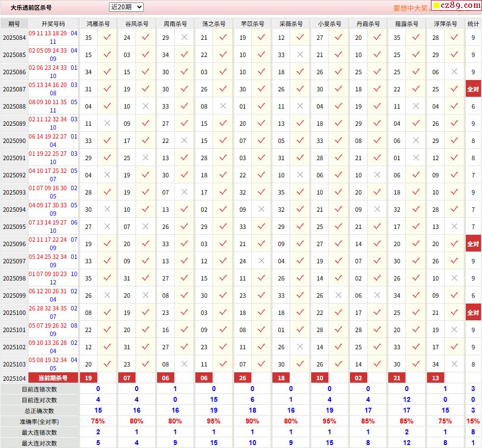This screenshot has height=448, width=482.
Task: Select the 鸿雁杀号 column header
Action: coord(98,24)
